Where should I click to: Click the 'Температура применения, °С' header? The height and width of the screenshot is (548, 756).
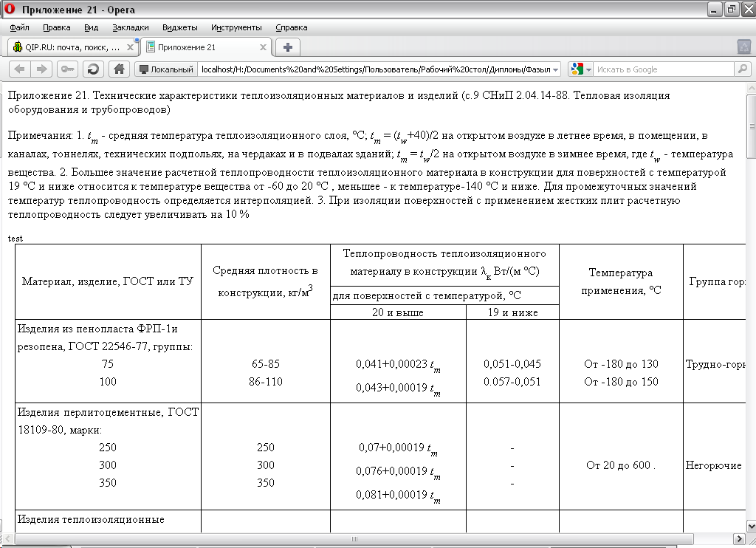pyautogui.click(x=621, y=281)
